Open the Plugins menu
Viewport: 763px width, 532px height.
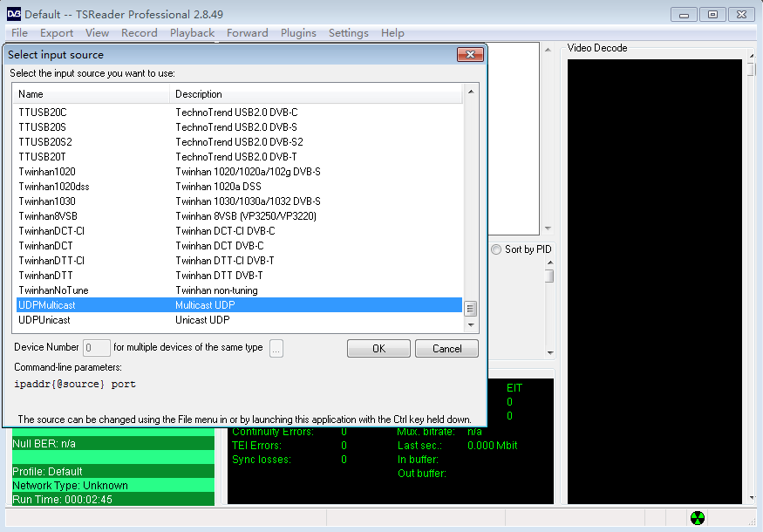298,33
